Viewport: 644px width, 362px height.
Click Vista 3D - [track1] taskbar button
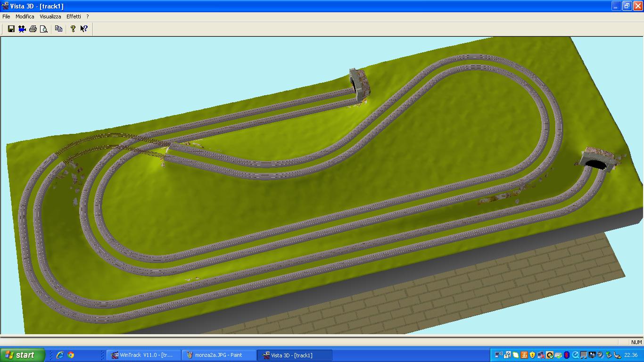295,355
